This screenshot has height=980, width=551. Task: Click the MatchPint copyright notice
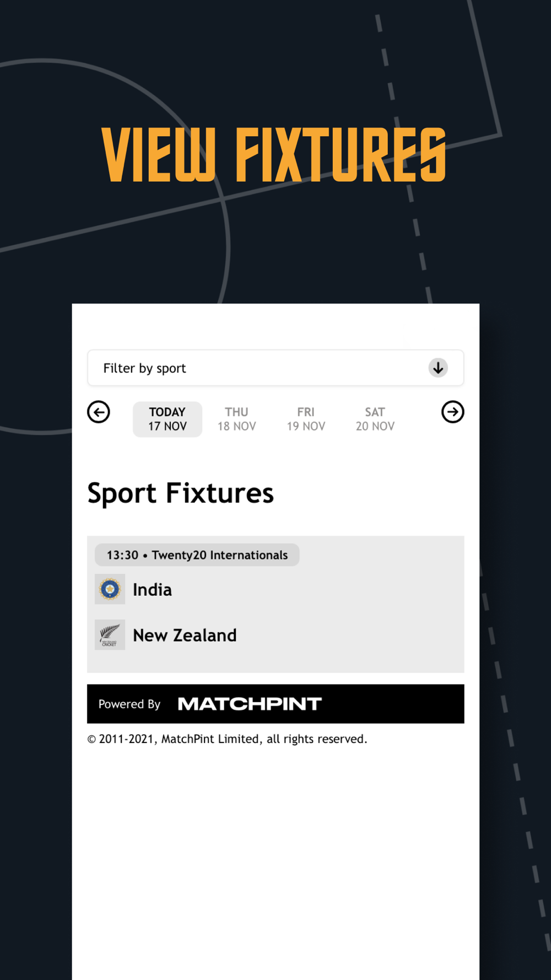click(x=227, y=739)
